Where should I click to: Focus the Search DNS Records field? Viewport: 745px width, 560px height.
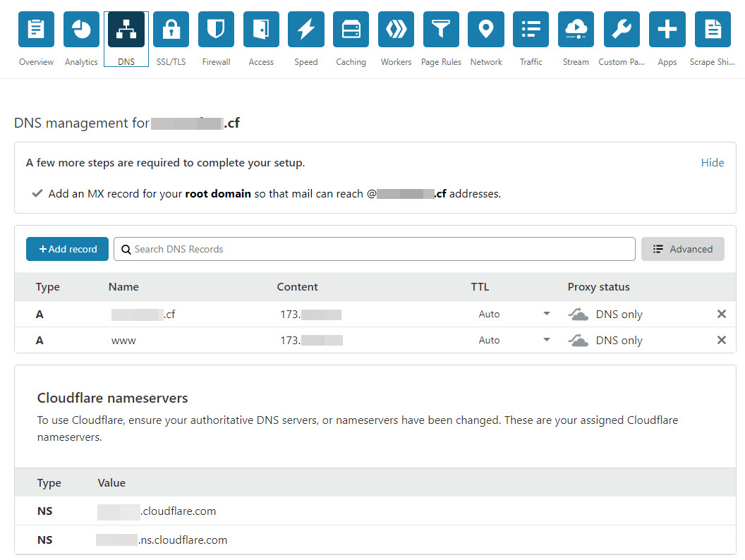tap(375, 249)
